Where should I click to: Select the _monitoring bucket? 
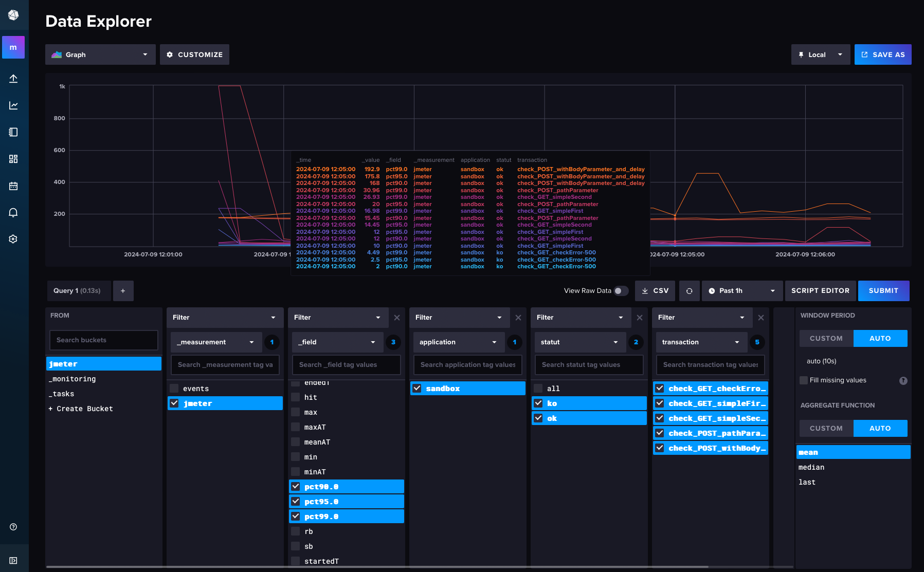click(104, 379)
